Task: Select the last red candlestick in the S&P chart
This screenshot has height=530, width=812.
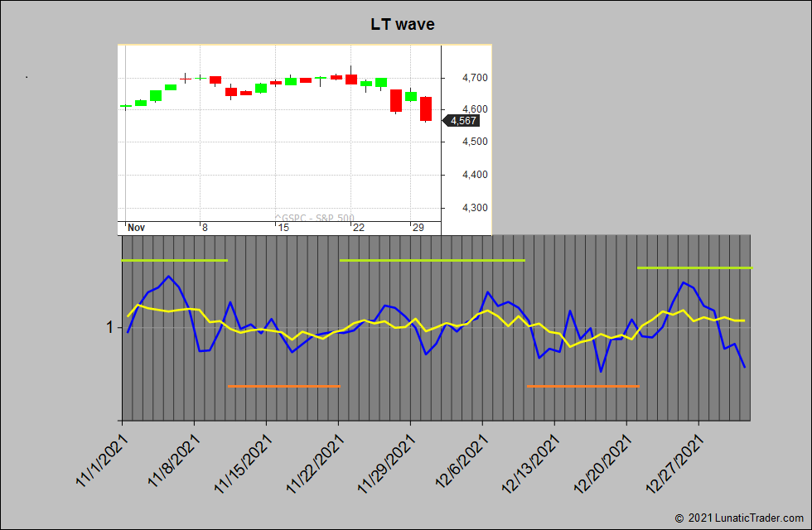Action: (x=426, y=108)
